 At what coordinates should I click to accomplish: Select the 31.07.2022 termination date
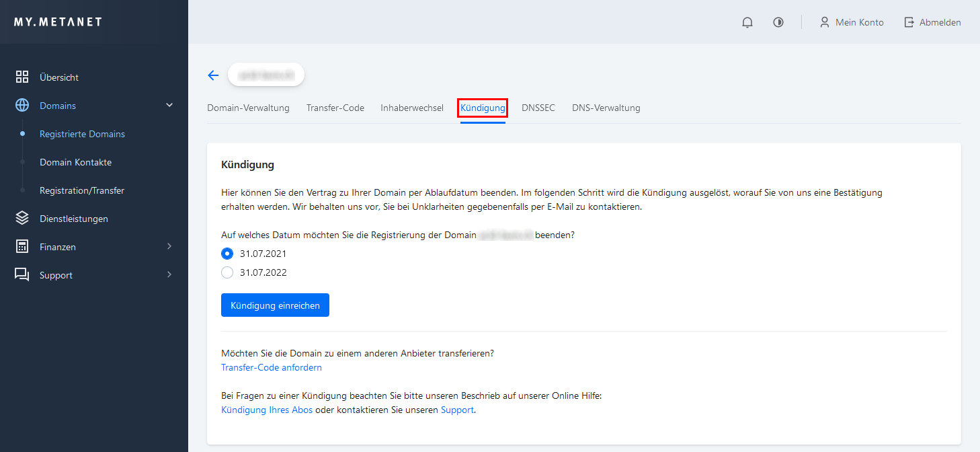tap(227, 272)
